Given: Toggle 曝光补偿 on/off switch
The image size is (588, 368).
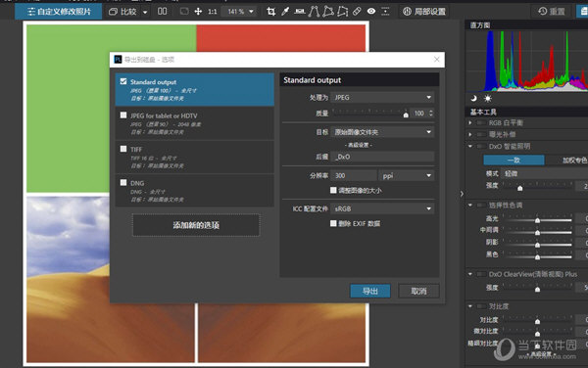Looking at the screenshot, I should (x=481, y=134).
